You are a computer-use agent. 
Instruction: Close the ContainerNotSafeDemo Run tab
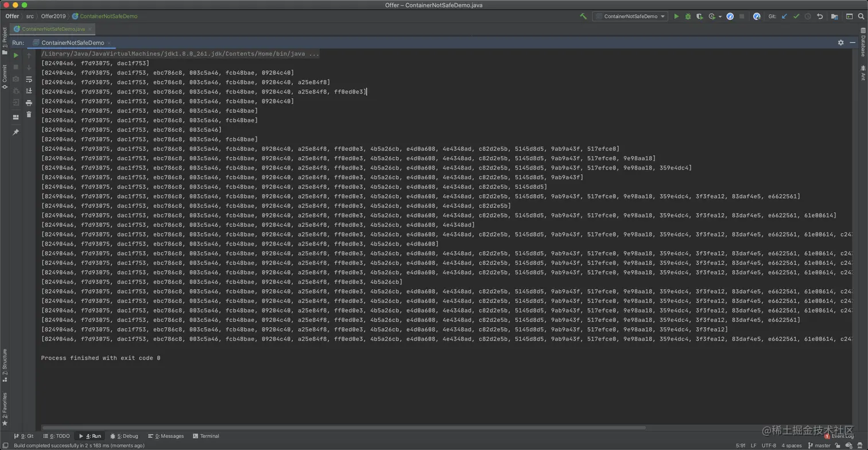[x=109, y=43]
